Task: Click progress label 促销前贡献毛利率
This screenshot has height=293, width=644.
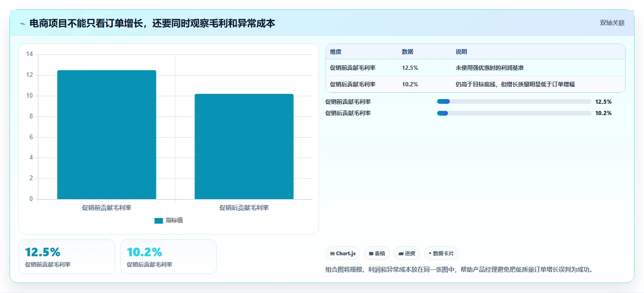Action: [x=348, y=101]
